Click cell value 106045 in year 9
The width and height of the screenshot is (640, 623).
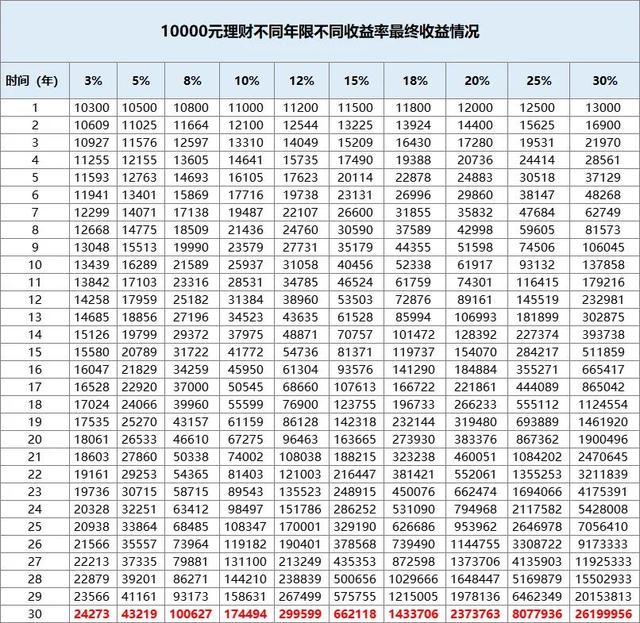tap(603, 247)
